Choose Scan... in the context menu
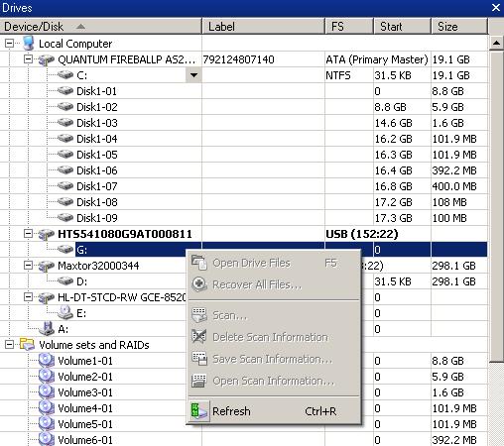The image size is (504, 446). [274, 315]
